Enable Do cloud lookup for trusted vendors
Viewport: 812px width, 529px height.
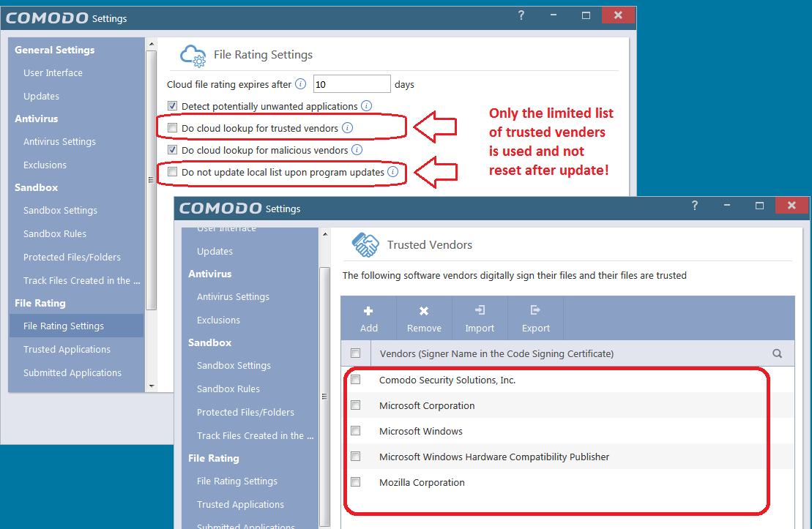pyautogui.click(x=173, y=128)
